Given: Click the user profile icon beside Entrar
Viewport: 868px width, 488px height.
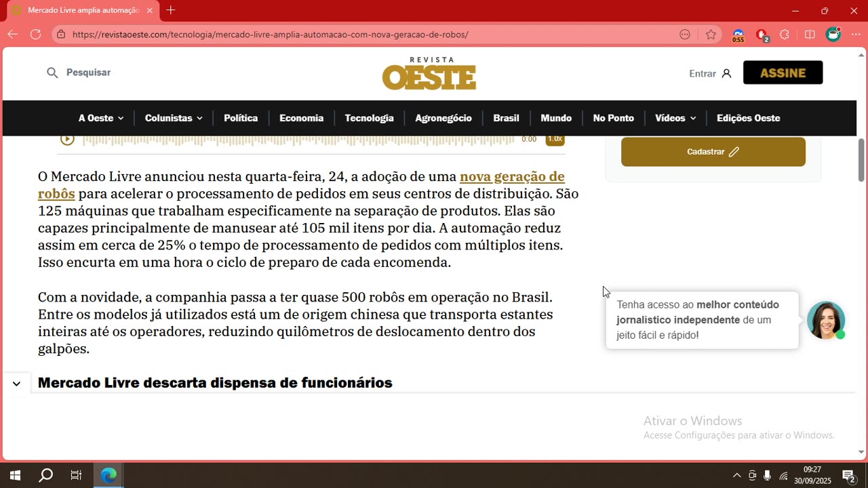Looking at the screenshot, I should tap(727, 73).
